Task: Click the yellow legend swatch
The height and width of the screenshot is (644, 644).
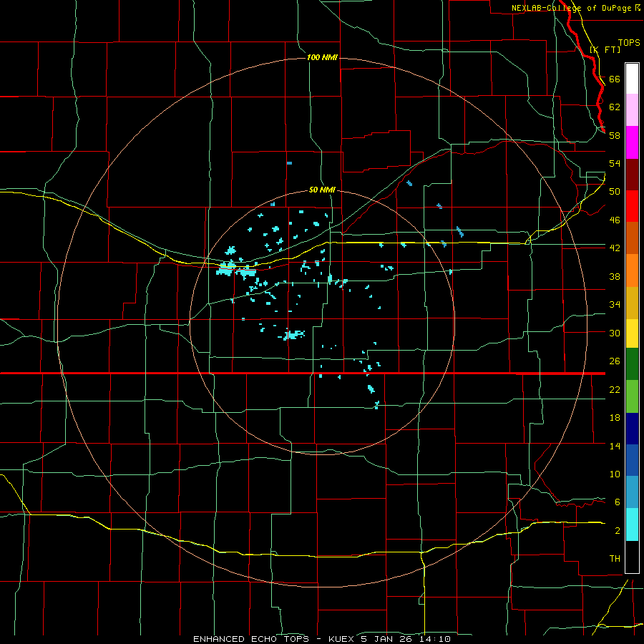Action: pos(632,333)
